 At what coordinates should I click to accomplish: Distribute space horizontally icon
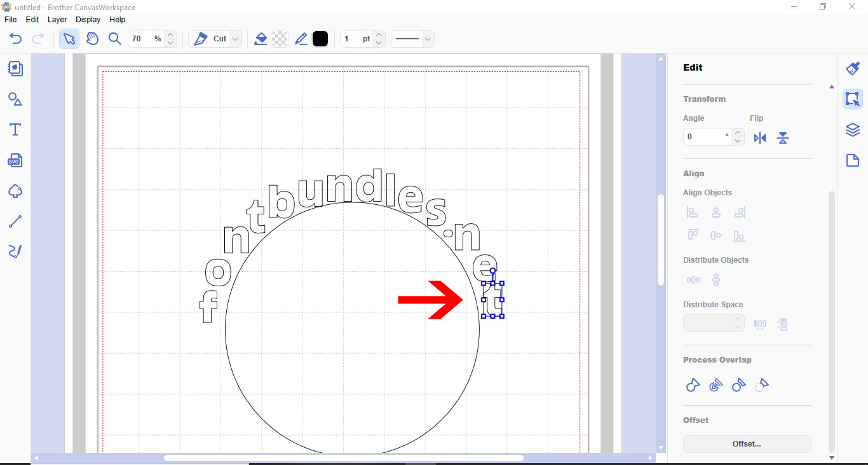[x=760, y=324]
